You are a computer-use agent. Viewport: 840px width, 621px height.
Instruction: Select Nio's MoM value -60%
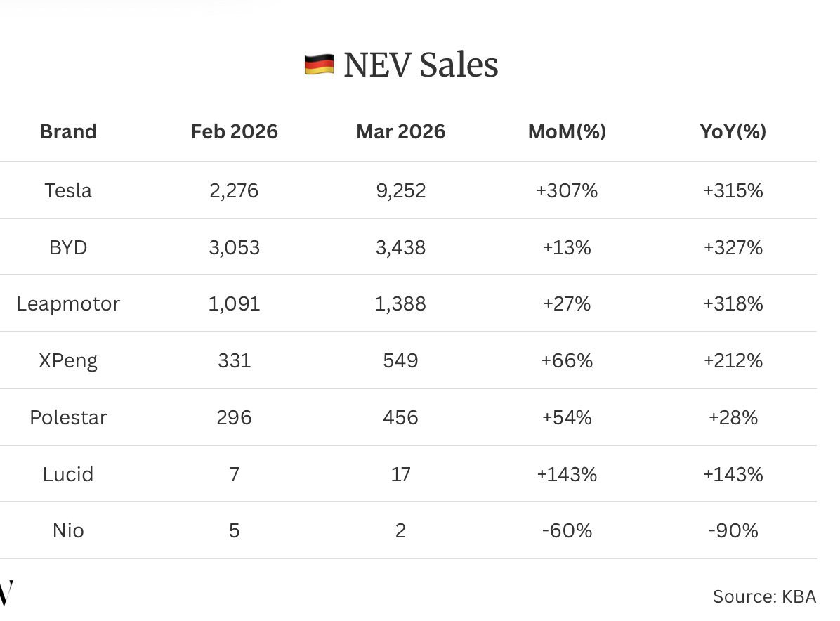coord(567,530)
